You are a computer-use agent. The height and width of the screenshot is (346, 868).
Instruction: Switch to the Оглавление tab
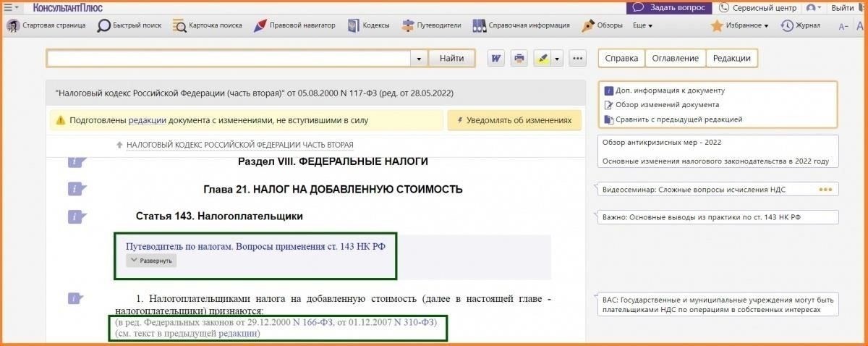[675, 58]
